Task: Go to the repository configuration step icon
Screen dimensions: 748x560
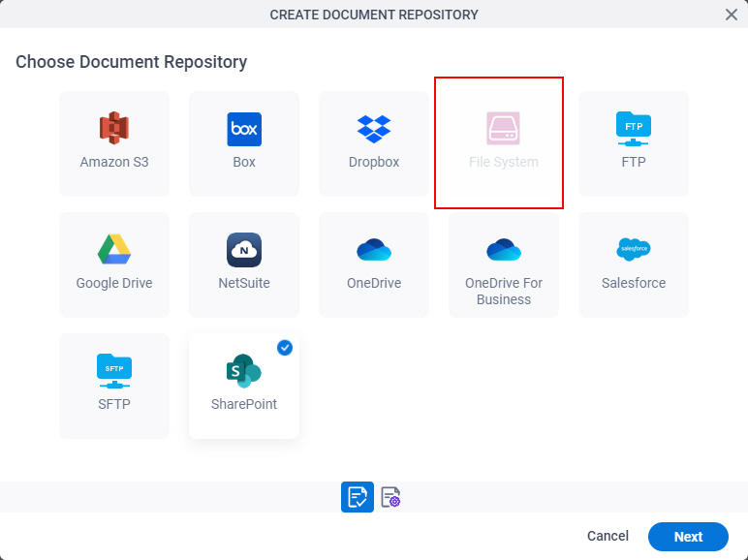Action: 390,497
